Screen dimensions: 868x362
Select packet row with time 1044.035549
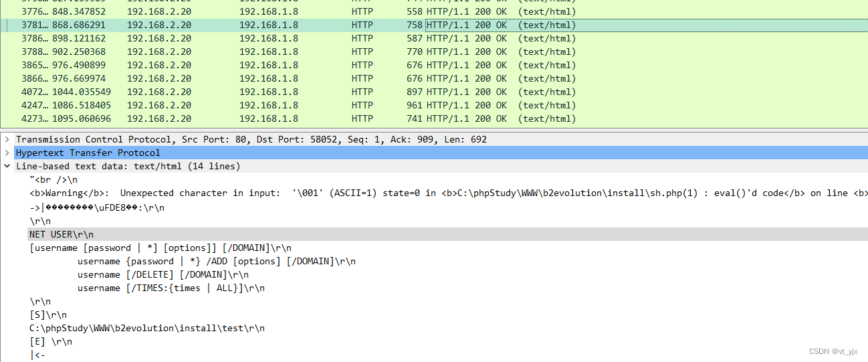434,92
